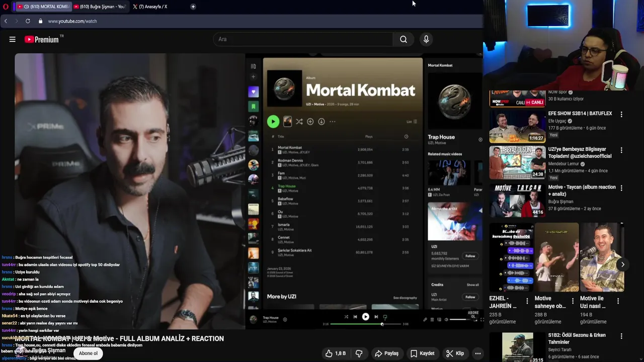Open options for Motive sahneye short

point(573,301)
